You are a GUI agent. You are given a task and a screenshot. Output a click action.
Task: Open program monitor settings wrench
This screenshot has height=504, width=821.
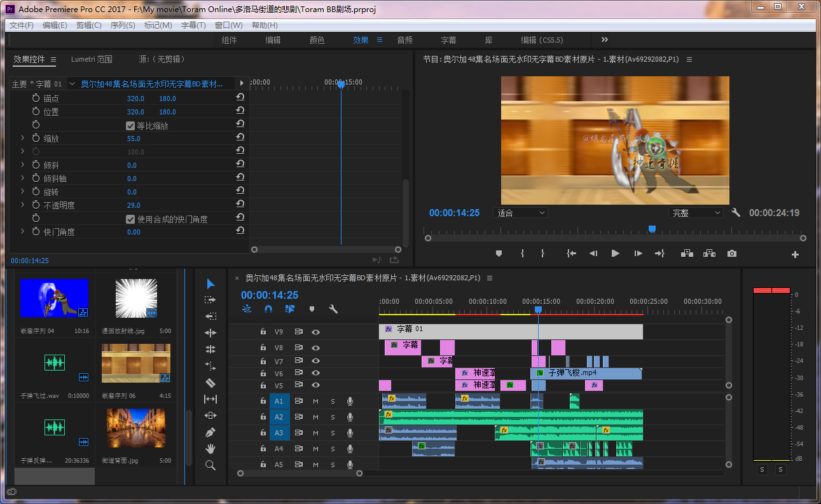[736, 213]
